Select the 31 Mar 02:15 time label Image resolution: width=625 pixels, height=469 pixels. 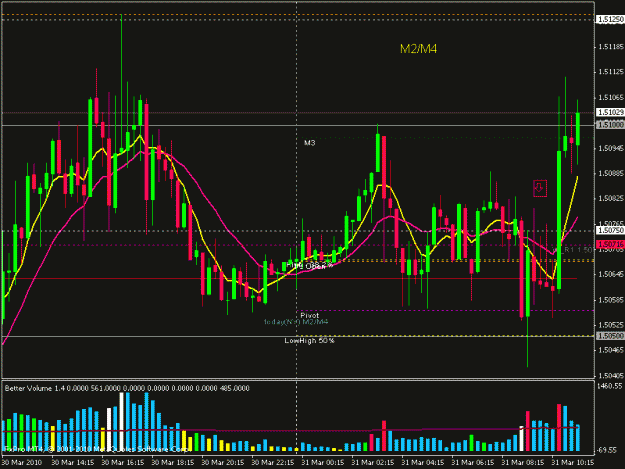tap(373, 463)
